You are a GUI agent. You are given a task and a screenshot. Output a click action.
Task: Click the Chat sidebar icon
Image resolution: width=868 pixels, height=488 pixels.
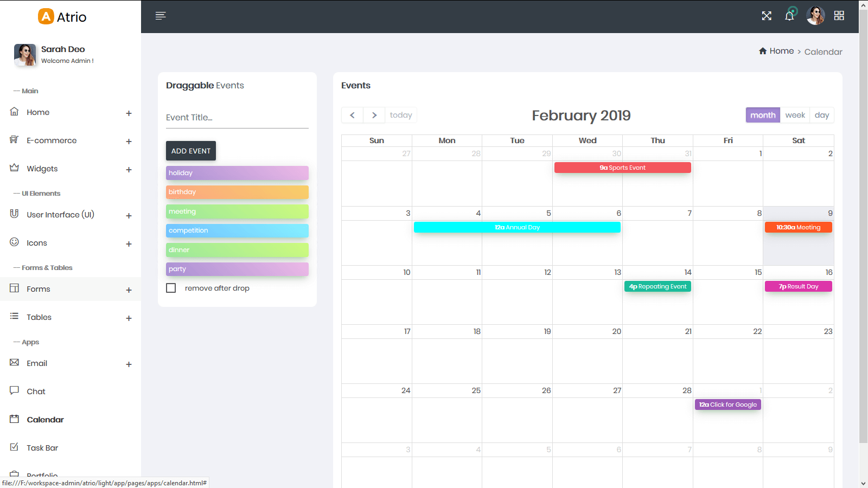click(15, 390)
